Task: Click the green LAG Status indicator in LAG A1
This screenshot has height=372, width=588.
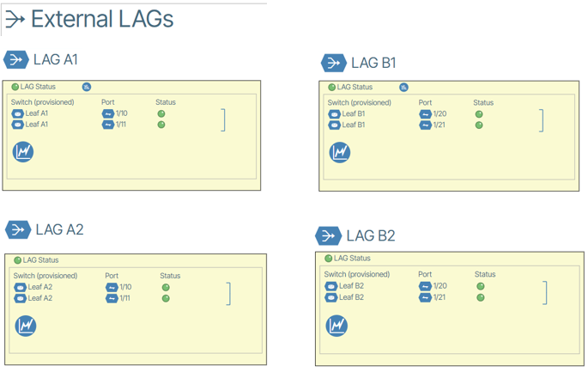Action: coord(15,88)
